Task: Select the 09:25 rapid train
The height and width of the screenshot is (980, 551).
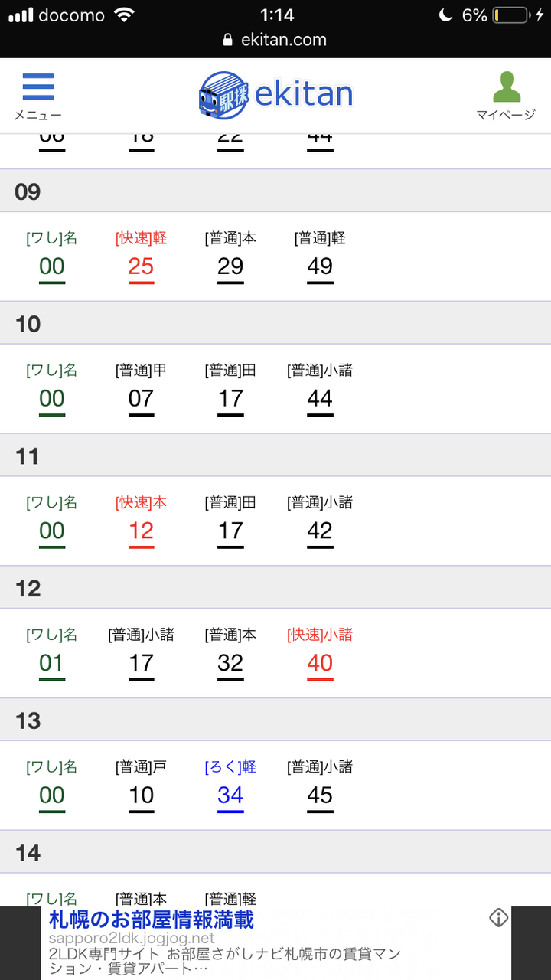Action: click(x=141, y=266)
